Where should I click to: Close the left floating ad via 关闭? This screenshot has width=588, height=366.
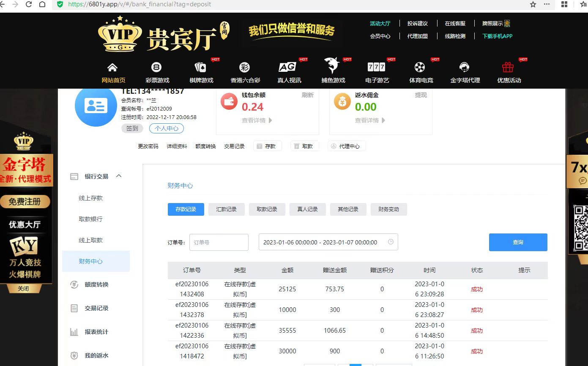click(x=23, y=289)
